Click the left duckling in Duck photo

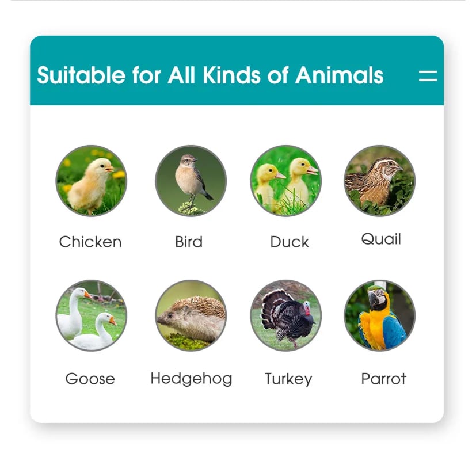tap(268, 184)
